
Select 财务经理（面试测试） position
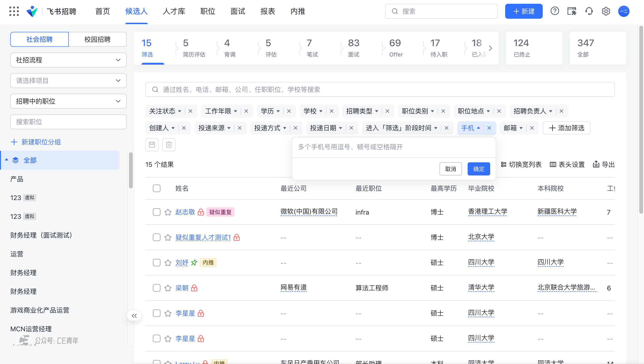42,235
